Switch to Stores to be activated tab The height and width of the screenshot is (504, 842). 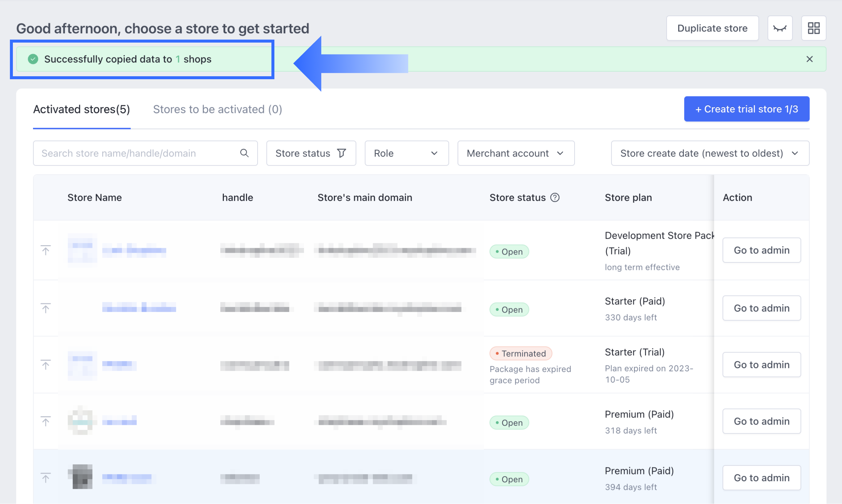click(x=217, y=109)
